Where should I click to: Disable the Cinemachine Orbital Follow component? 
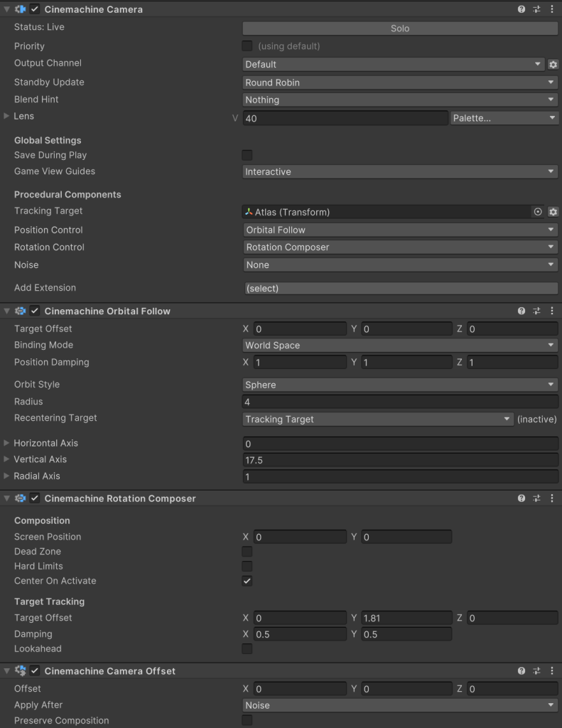tap(35, 311)
